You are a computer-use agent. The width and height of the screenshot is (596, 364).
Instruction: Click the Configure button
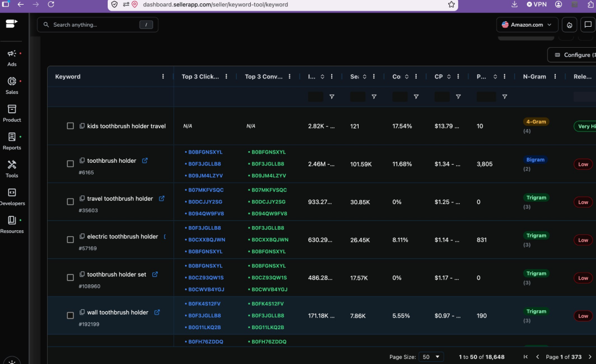(x=572, y=55)
